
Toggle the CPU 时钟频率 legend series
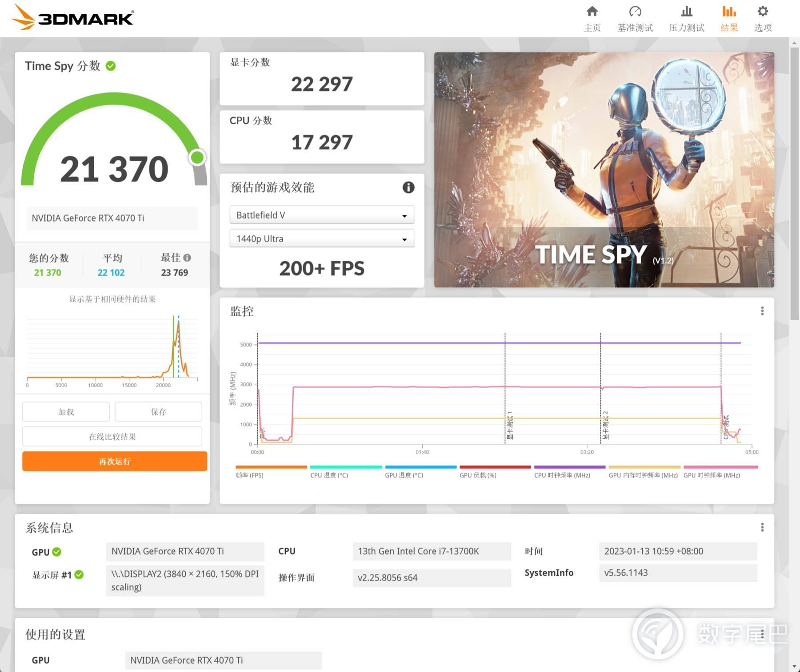click(570, 472)
